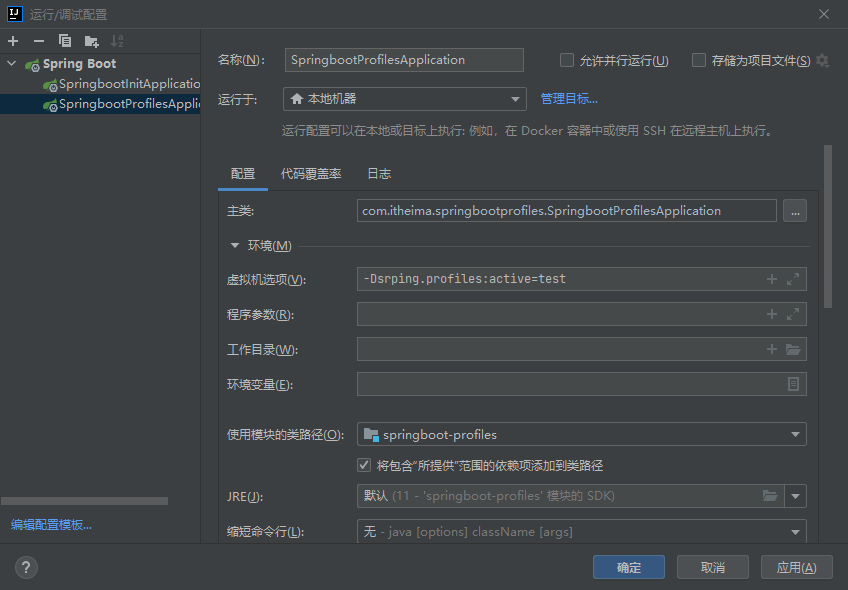Collapse the 环境 section
The height and width of the screenshot is (590, 848).
click(x=235, y=245)
